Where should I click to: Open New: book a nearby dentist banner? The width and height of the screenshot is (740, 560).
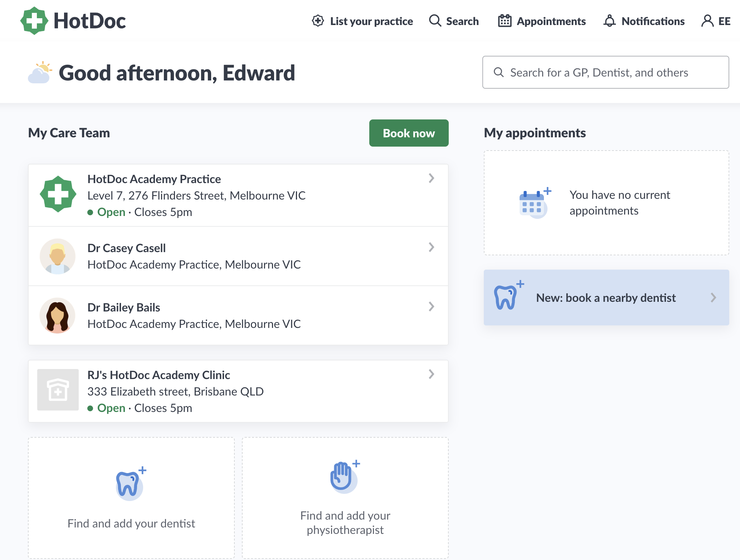606,298
